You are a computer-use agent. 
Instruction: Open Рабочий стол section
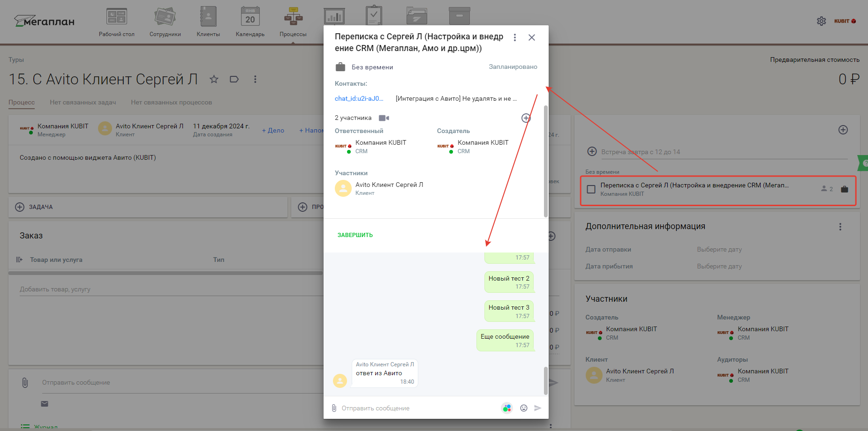(x=116, y=22)
